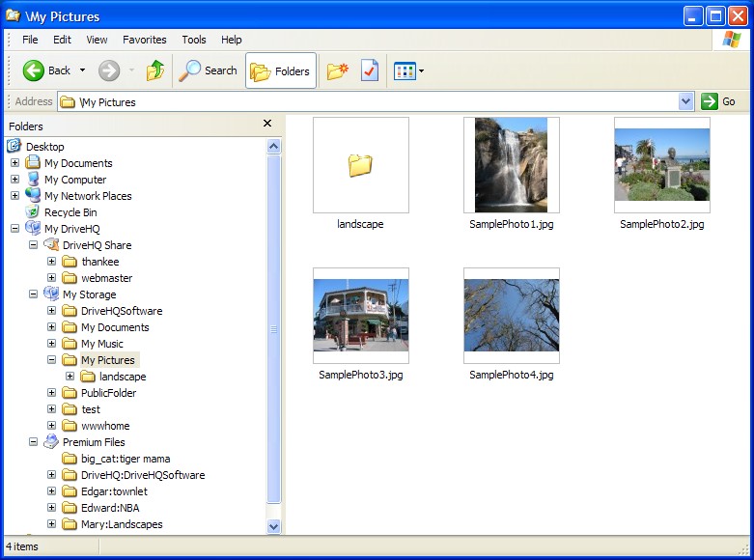Expand the landscape folder tree node

(70, 377)
